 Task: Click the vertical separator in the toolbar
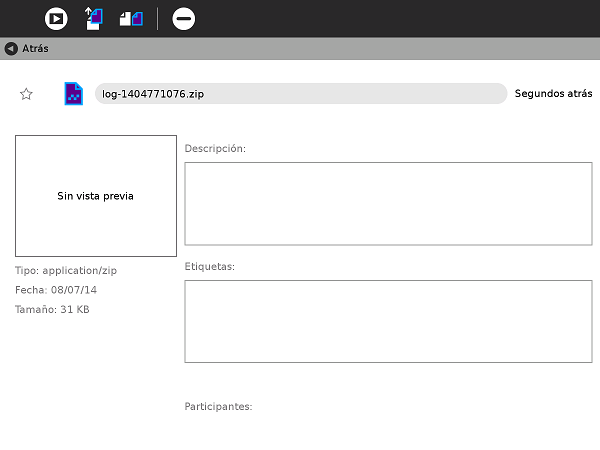pos(158,18)
